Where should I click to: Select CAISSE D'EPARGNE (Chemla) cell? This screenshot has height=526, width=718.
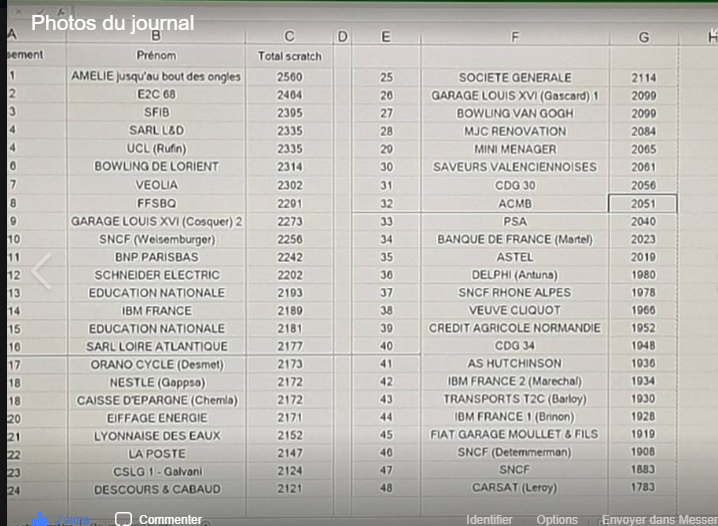(x=156, y=400)
